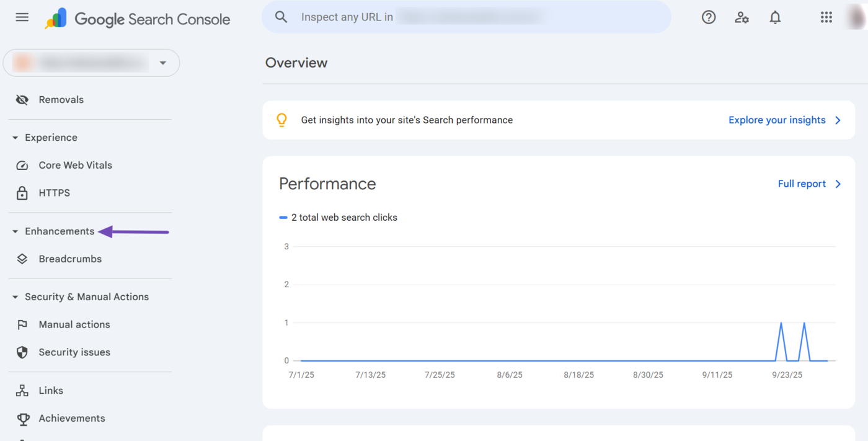The image size is (868, 441).
Task: Open the Core Web Vitals report
Action: tap(75, 165)
